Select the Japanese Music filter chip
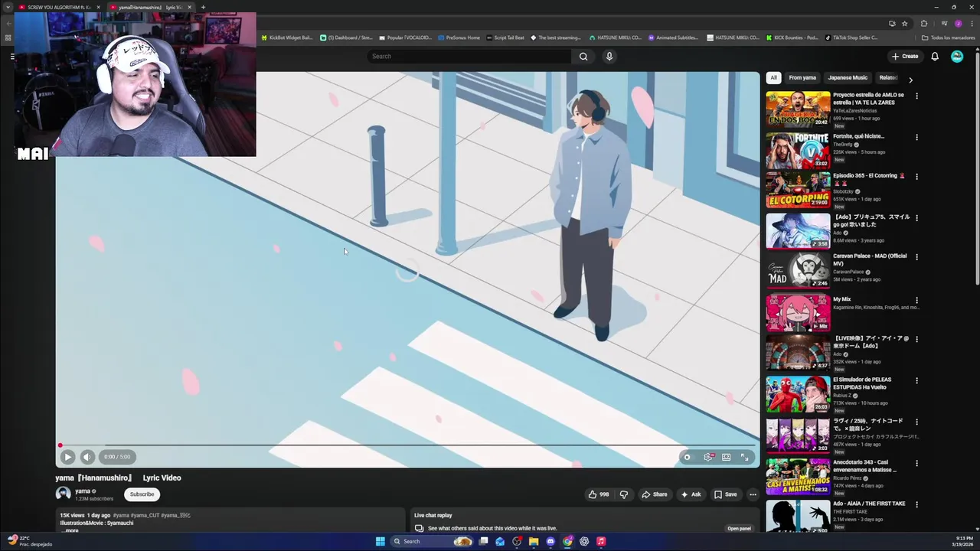The width and height of the screenshot is (980, 551). coord(848,77)
